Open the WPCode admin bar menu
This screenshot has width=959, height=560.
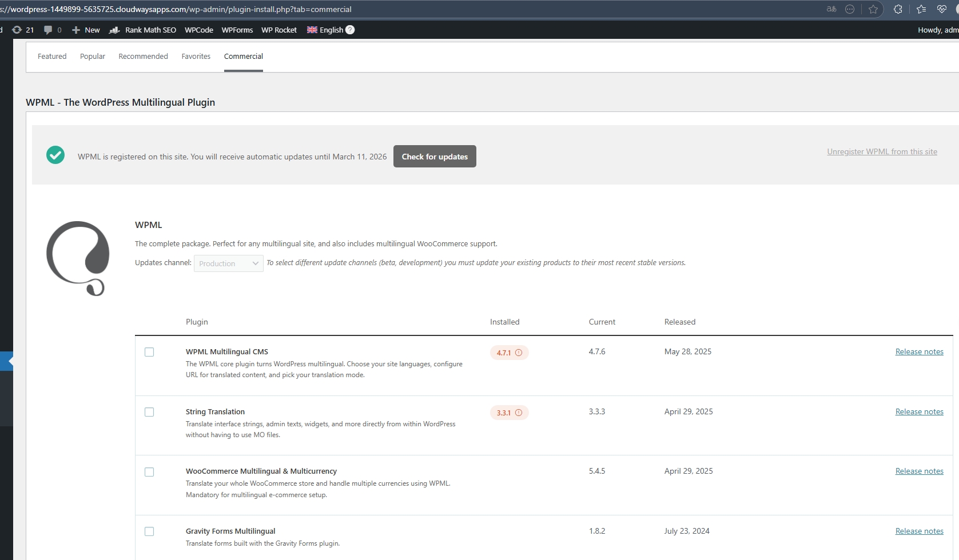click(x=199, y=30)
